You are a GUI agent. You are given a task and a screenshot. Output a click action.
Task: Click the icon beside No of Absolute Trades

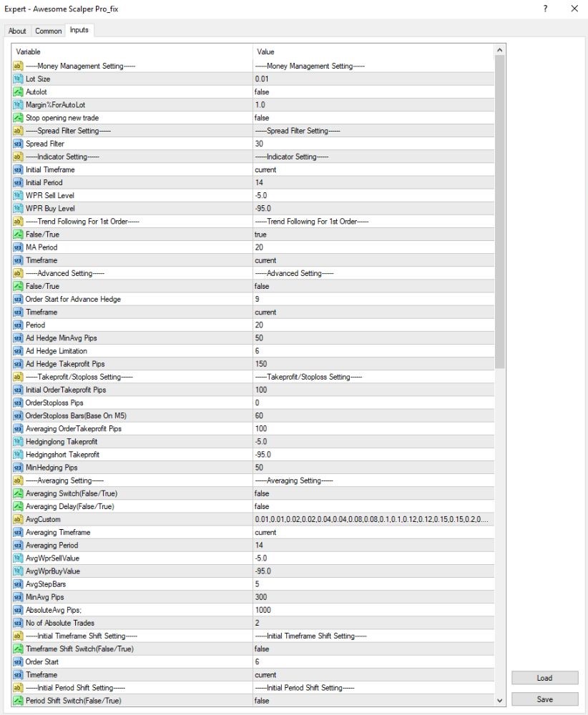18,623
